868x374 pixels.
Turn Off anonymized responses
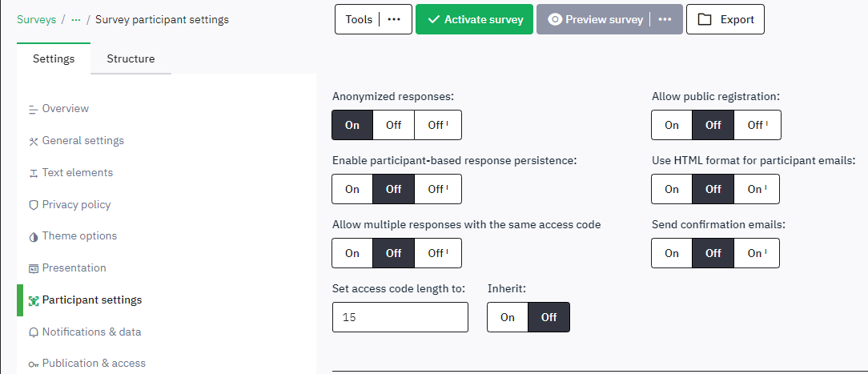(393, 125)
